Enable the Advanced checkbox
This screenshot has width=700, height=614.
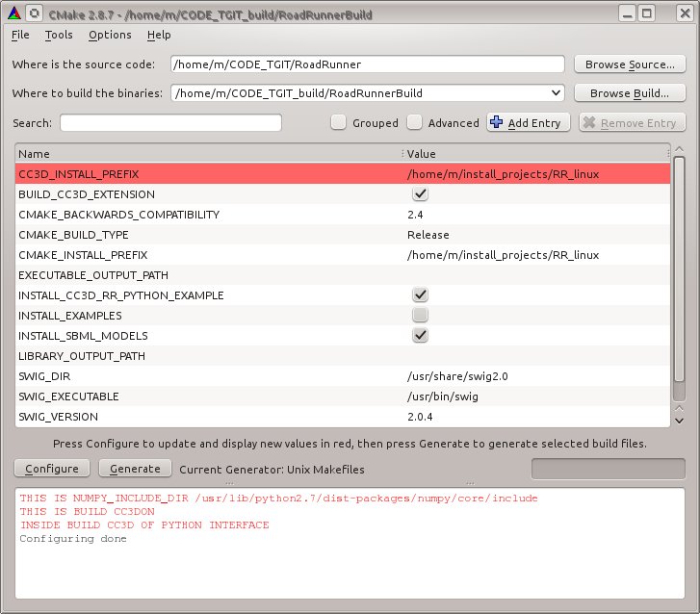point(414,122)
